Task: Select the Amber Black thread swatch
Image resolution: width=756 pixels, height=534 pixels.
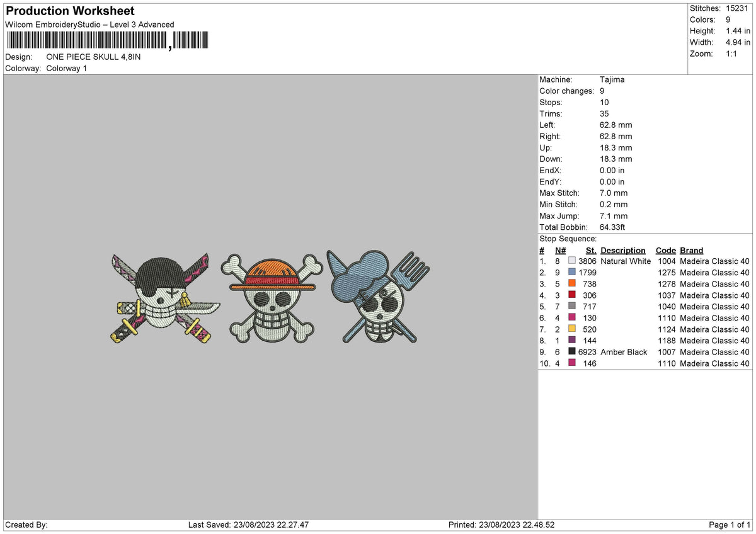Action: pos(571,352)
